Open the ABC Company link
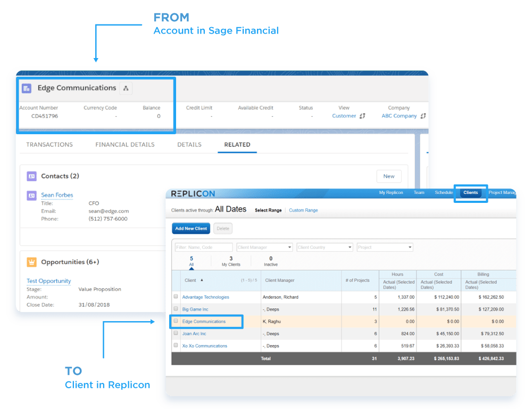 (399, 116)
